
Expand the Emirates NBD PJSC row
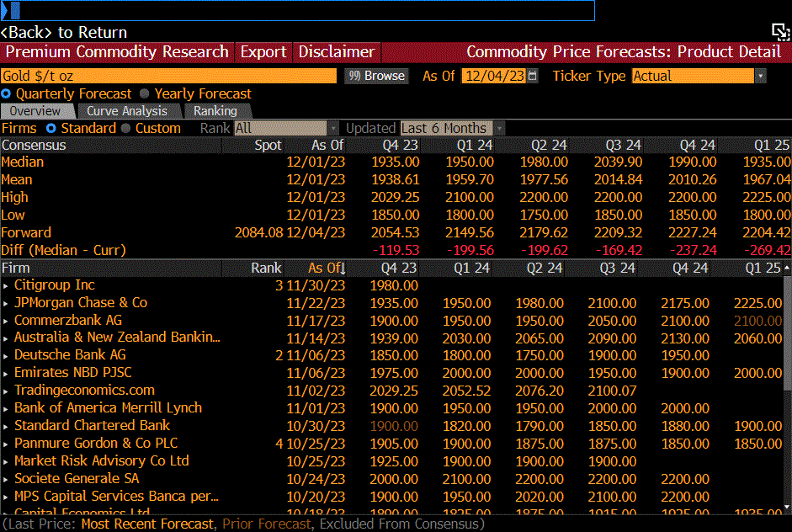(x=6, y=374)
